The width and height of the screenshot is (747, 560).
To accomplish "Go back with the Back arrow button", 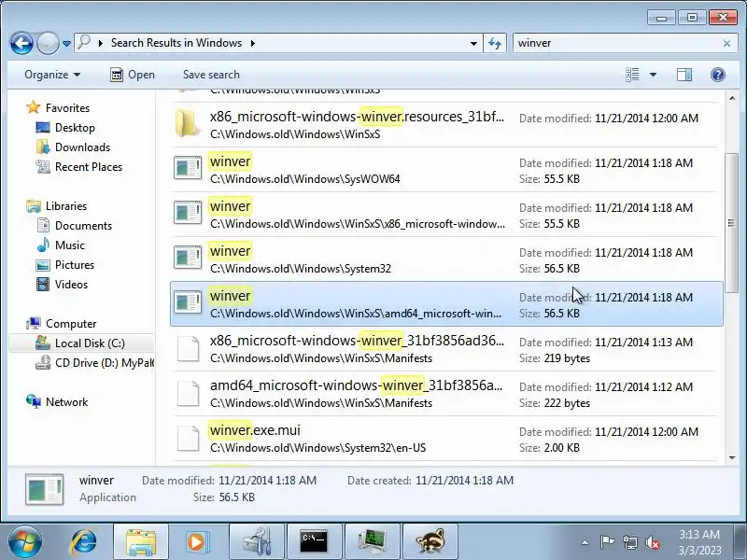I will point(21,43).
